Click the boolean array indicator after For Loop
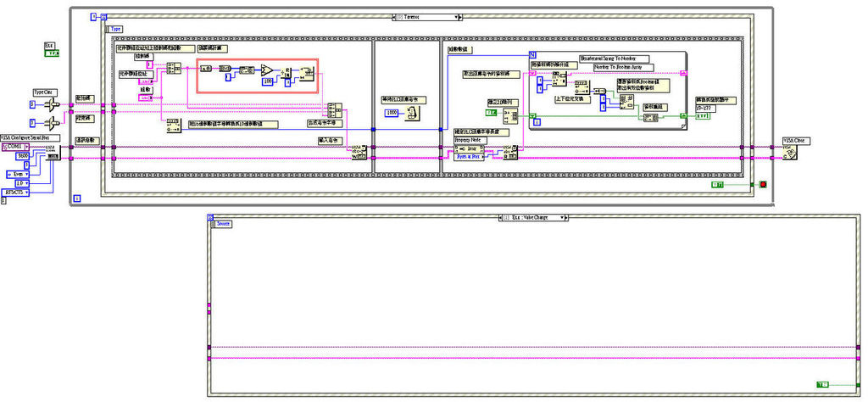 coord(704,115)
